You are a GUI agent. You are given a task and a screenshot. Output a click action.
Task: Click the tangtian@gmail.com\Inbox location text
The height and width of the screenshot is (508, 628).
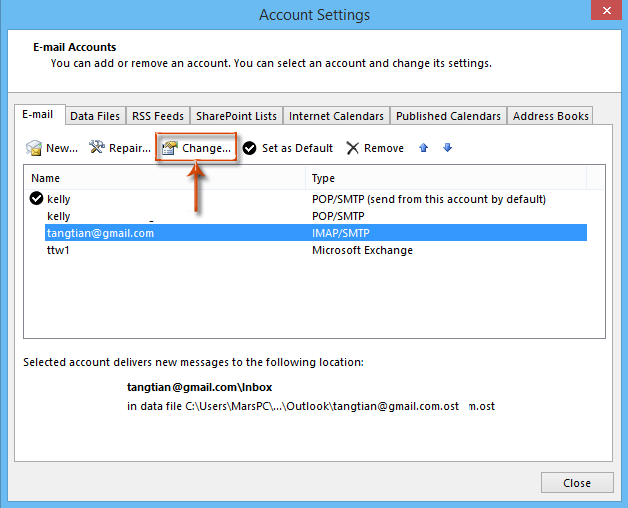coord(199,387)
